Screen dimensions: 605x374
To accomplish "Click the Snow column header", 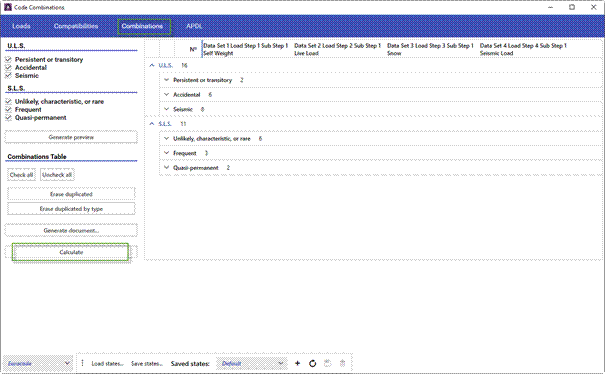I will pos(430,49).
